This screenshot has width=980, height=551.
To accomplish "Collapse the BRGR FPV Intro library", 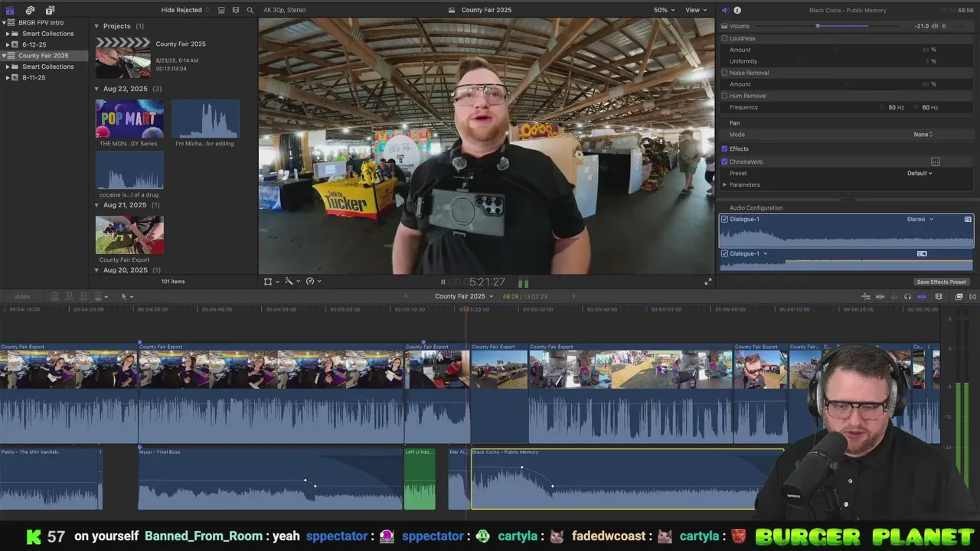I will click(x=3, y=23).
